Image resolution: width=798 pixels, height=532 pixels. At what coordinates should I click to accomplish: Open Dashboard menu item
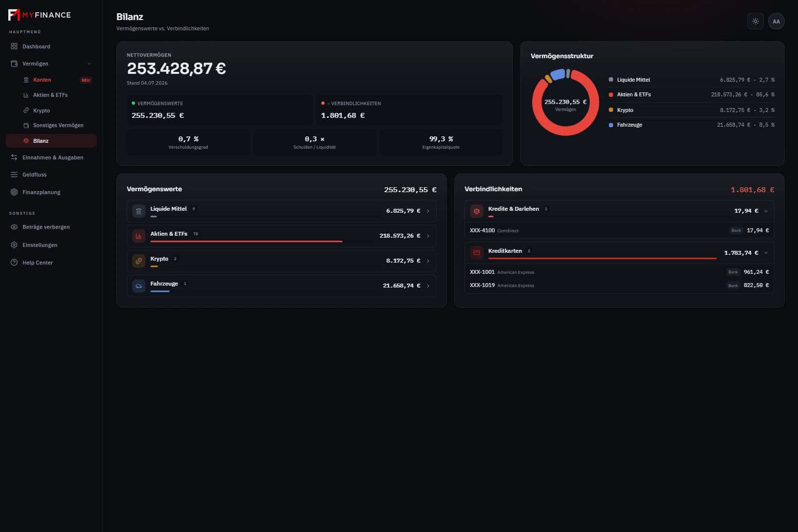(51, 46)
